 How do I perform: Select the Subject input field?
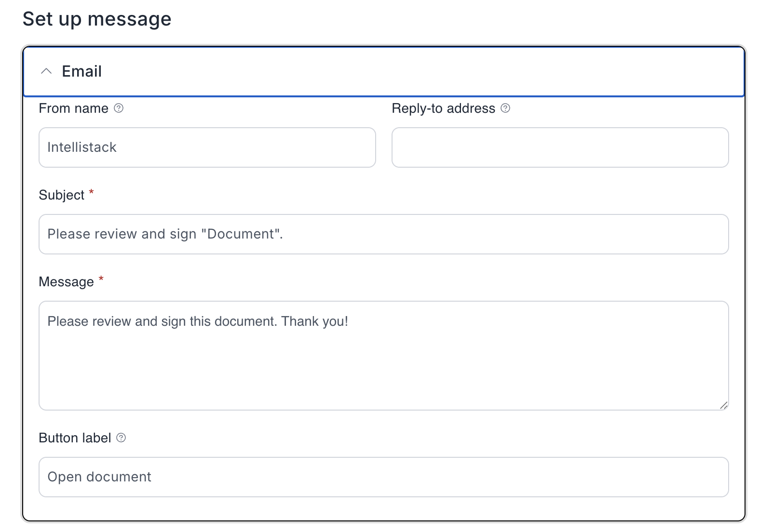coord(383,234)
